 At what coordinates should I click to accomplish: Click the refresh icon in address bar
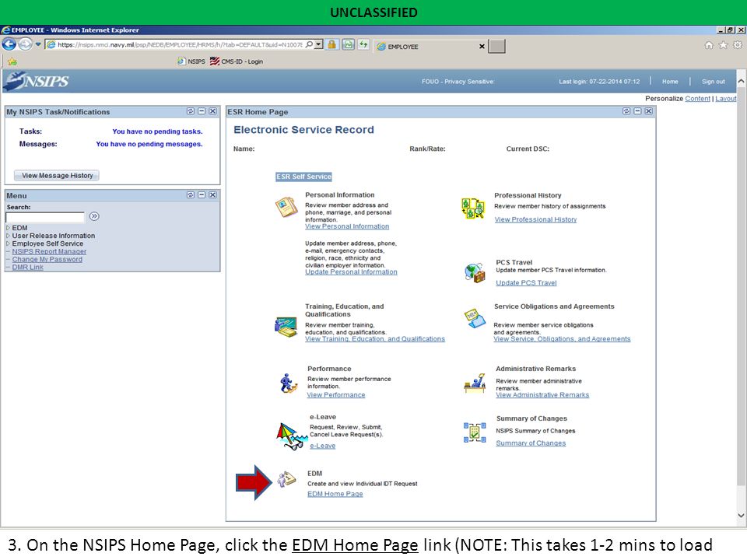364,45
